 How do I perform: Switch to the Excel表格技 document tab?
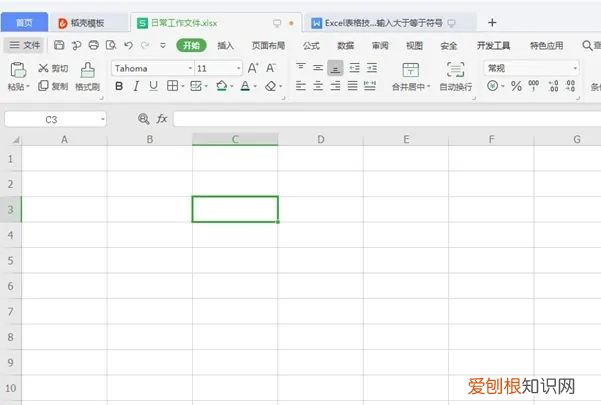point(389,23)
